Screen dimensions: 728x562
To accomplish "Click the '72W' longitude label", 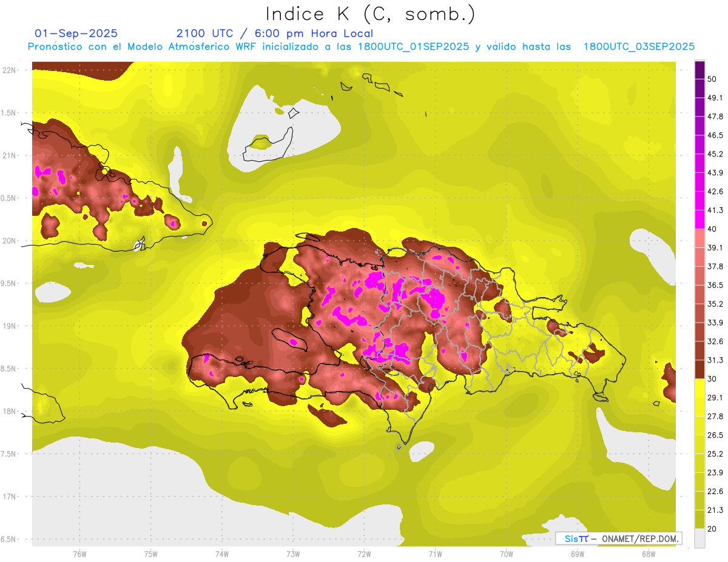I will pos(364,554).
